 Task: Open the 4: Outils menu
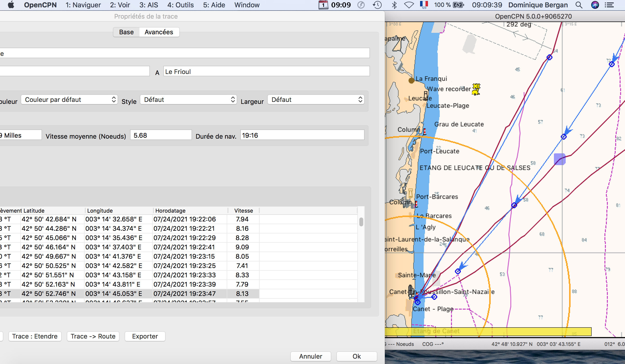[x=180, y=5]
